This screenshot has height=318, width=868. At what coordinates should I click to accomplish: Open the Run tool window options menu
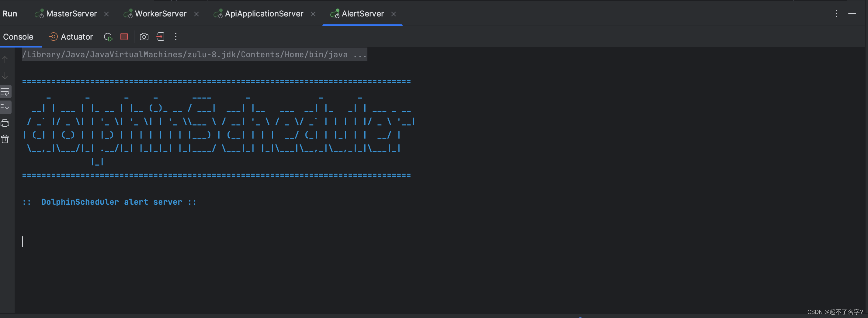(836, 13)
